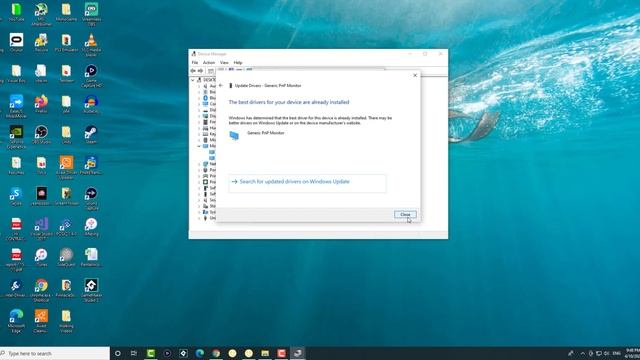Open EaseUS MobiMover desktop shortcut

coord(16,106)
